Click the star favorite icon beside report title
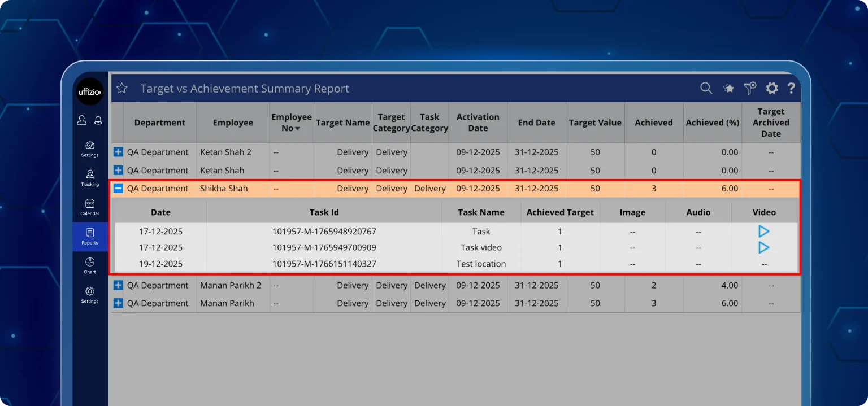Screen dimensions: 868x406 pyautogui.click(x=121, y=89)
